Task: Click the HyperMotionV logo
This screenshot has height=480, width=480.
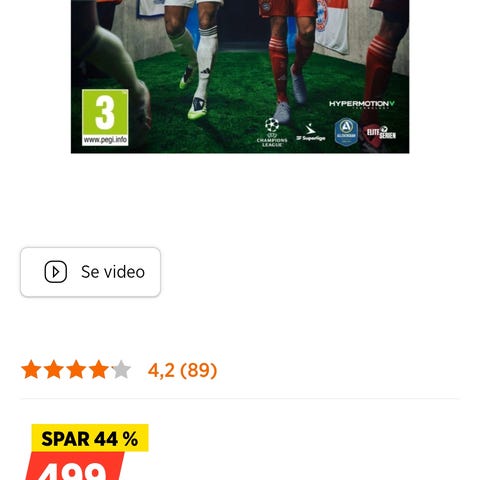Action: pos(362,104)
